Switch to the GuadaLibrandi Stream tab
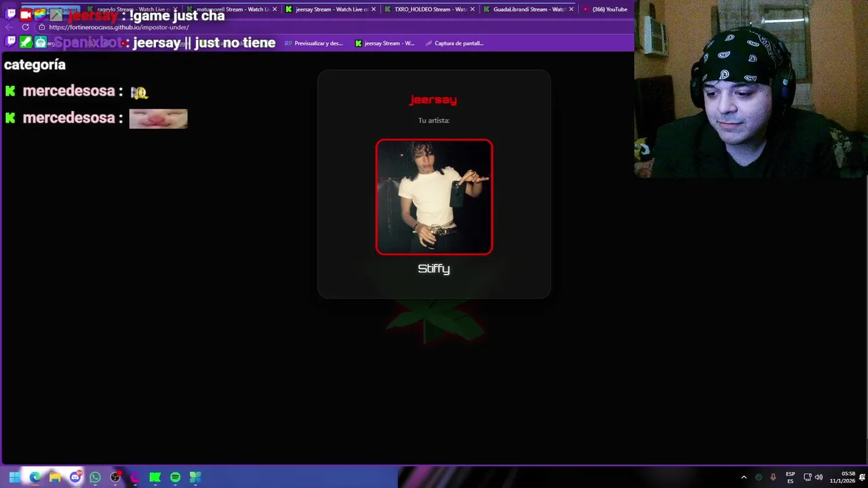The image size is (868, 488). click(x=529, y=9)
